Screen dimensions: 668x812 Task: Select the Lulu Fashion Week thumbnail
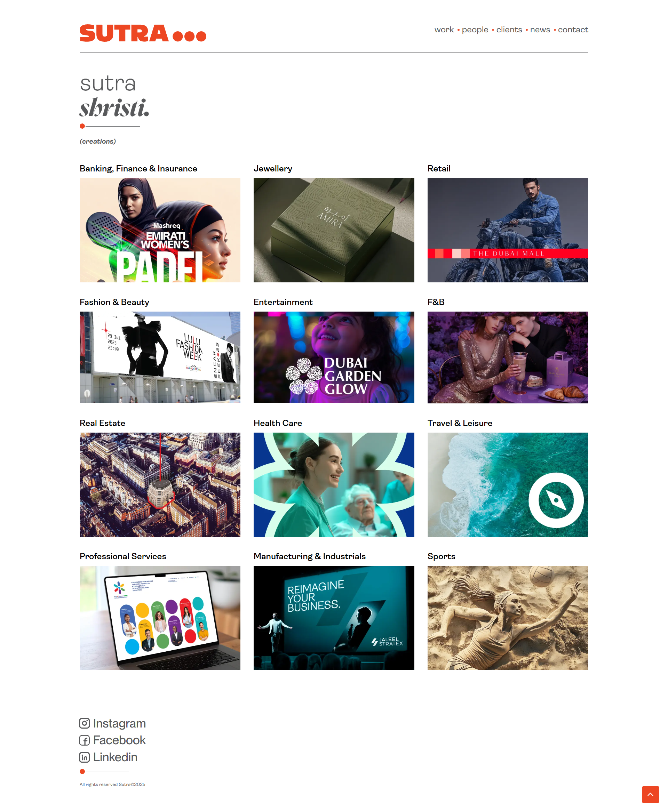(160, 357)
